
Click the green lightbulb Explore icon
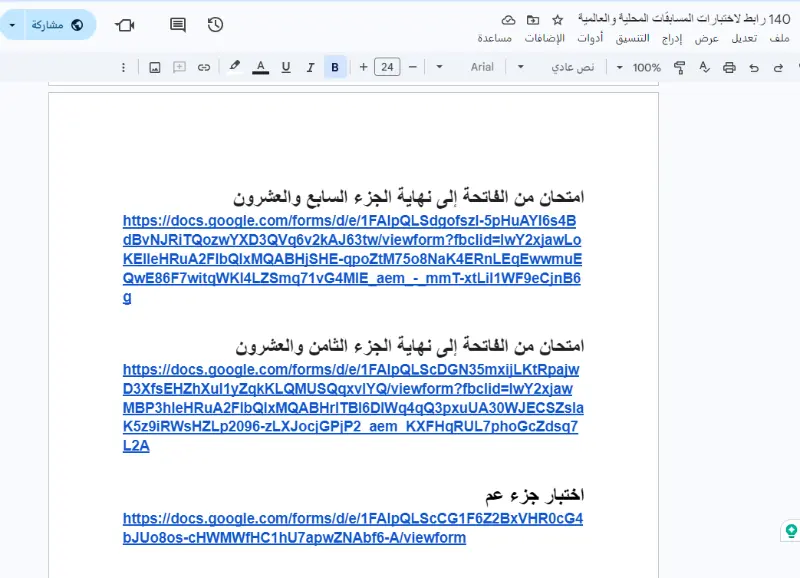point(791,531)
